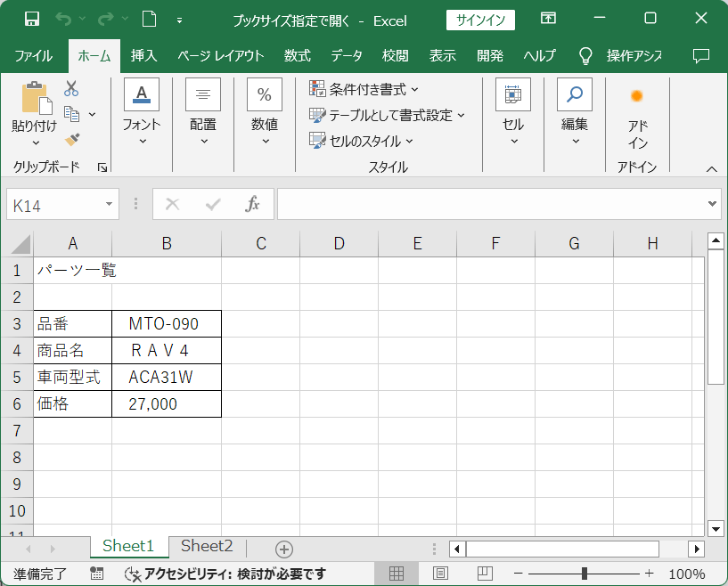The height and width of the screenshot is (586, 728).
Task: Collapse the ribbon with the chevron
Action: tap(712, 169)
